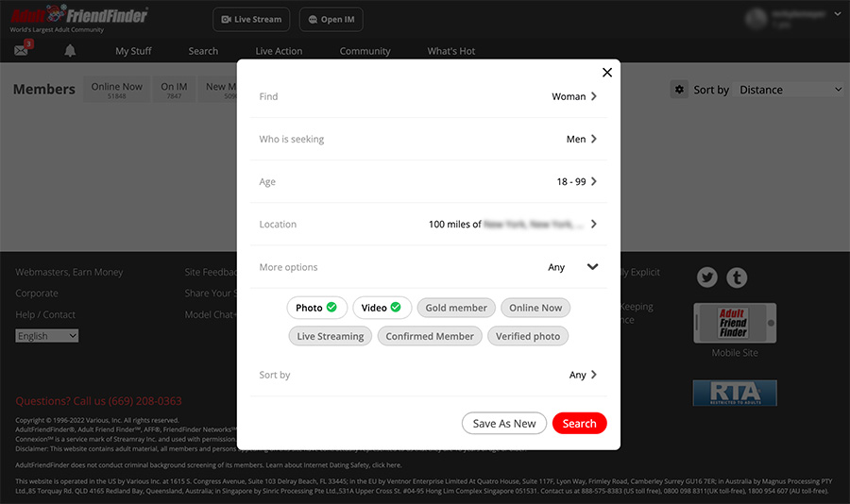Open the Live Action menu
The width and height of the screenshot is (850, 504).
279,51
